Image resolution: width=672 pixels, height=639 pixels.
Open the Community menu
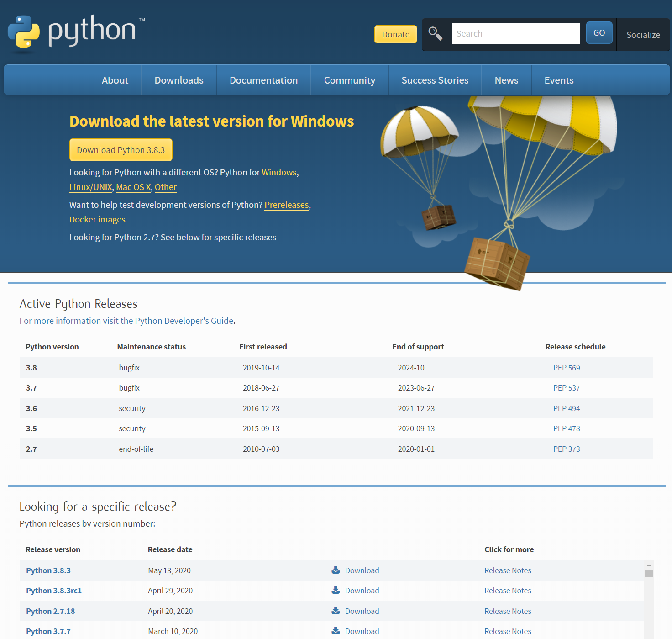tap(350, 80)
